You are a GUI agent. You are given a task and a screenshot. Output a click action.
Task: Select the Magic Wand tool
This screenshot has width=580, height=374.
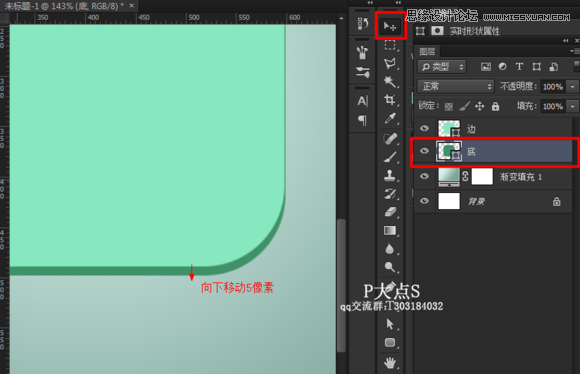(390, 81)
